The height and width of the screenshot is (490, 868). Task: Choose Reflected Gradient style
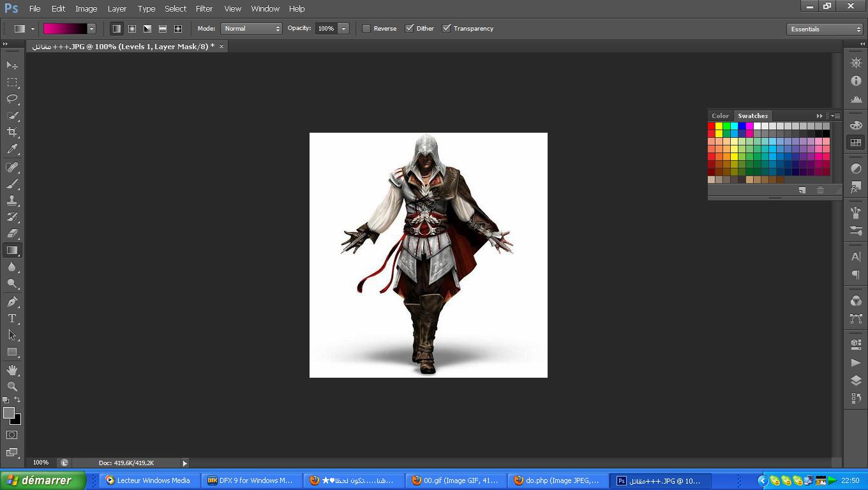click(x=163, y=29)
